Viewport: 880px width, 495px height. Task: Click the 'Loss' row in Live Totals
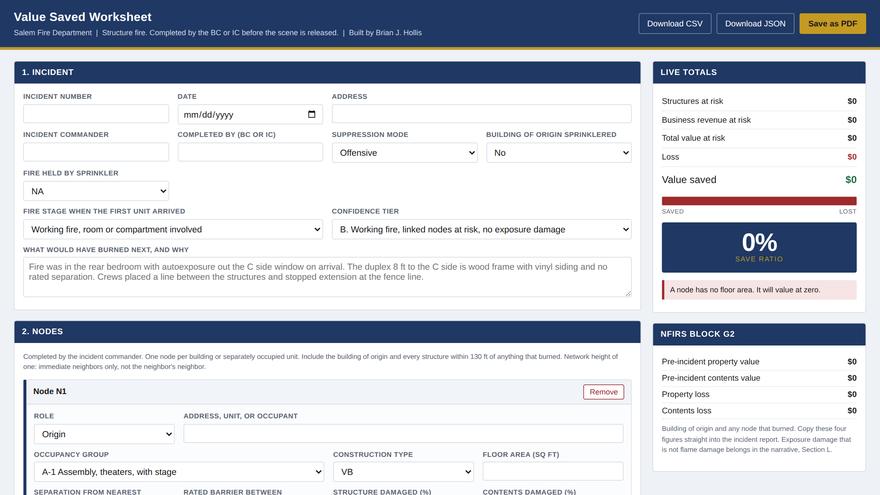[x=759, y=157]
